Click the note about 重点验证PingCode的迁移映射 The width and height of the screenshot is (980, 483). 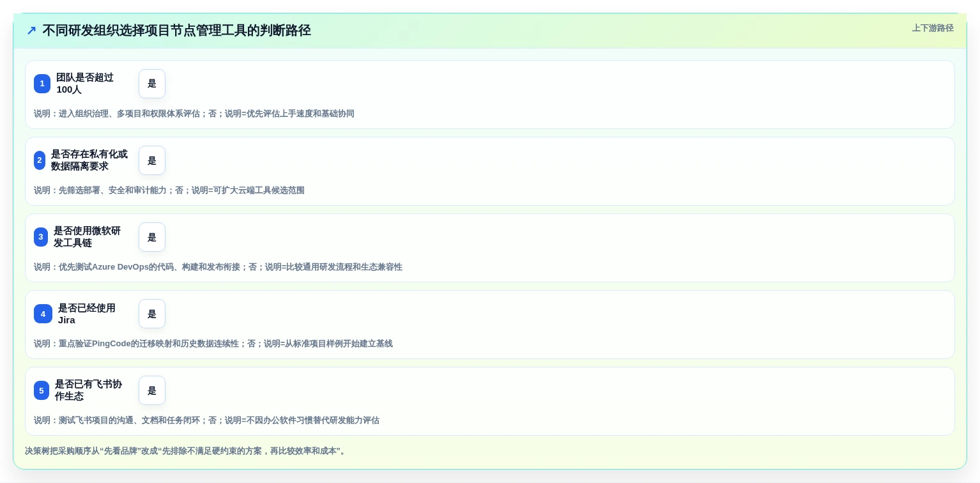coord(213,344)
